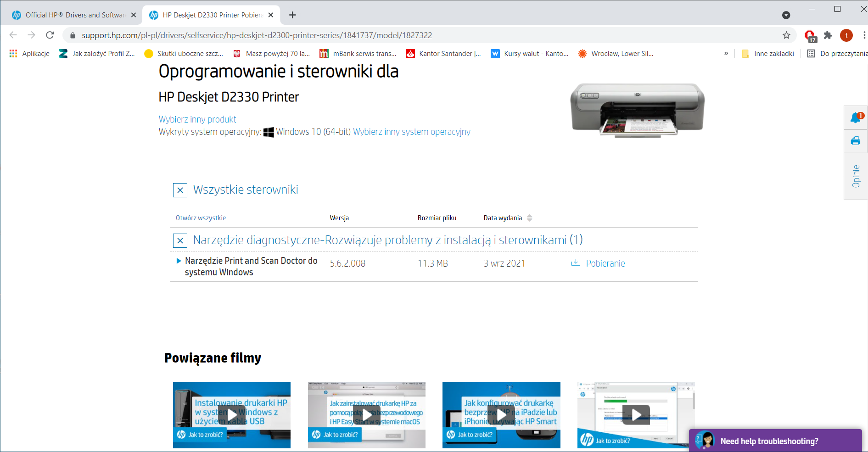This screenshot has width=868, height=452.
Task: Open the Skutki uboczne szcz... bookmark
Action: click(x=184, y=54)
